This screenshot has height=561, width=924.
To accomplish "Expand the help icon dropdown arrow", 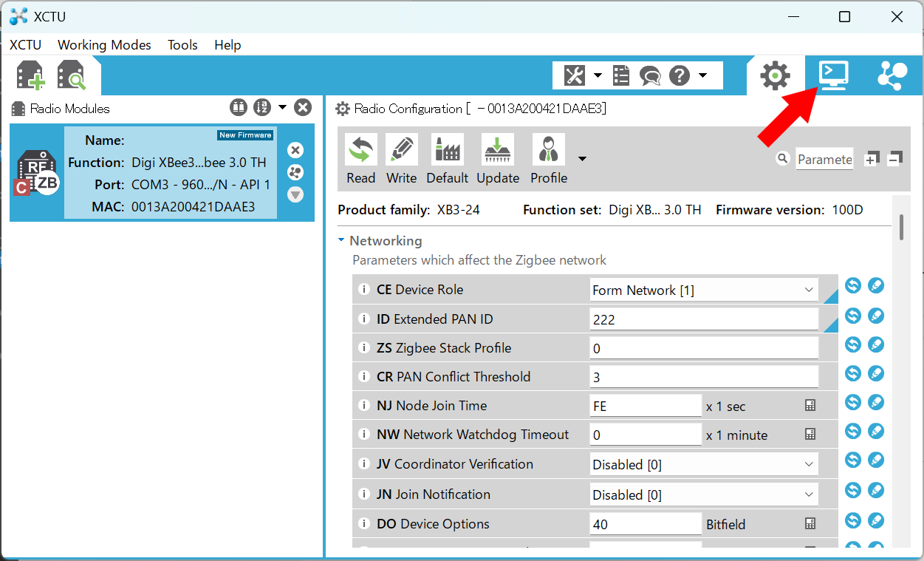I will [702, 75].
